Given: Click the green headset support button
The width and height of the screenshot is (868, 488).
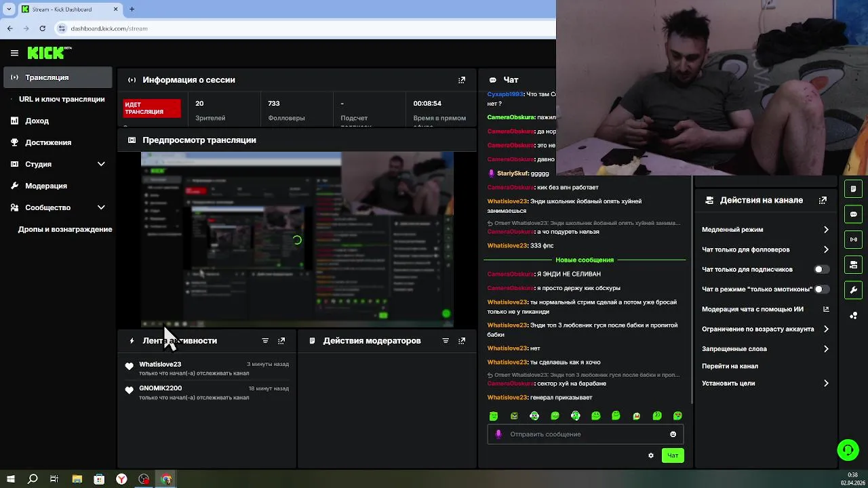Looking at the screenshot, I should click(847, 450).
